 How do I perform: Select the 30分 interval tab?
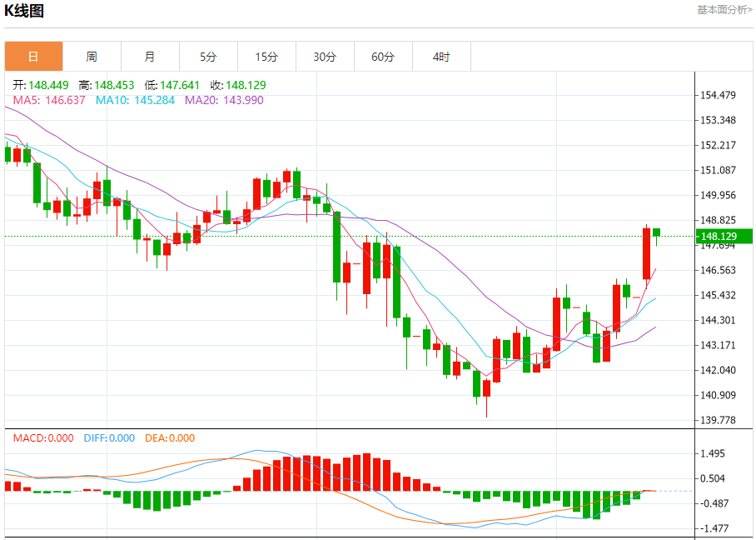325,57
